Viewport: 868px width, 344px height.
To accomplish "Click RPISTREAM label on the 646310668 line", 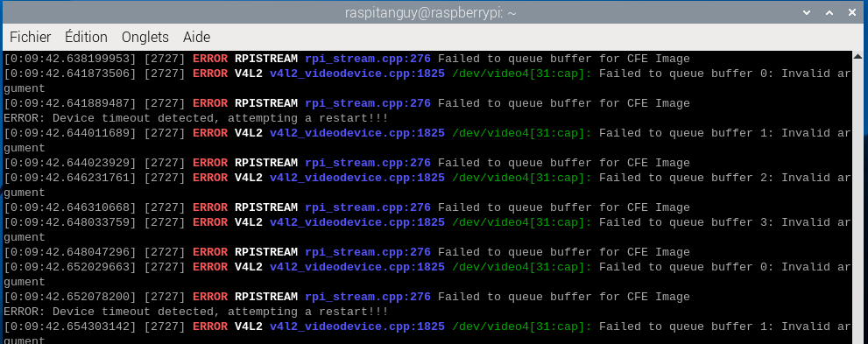I will point(266,207).
